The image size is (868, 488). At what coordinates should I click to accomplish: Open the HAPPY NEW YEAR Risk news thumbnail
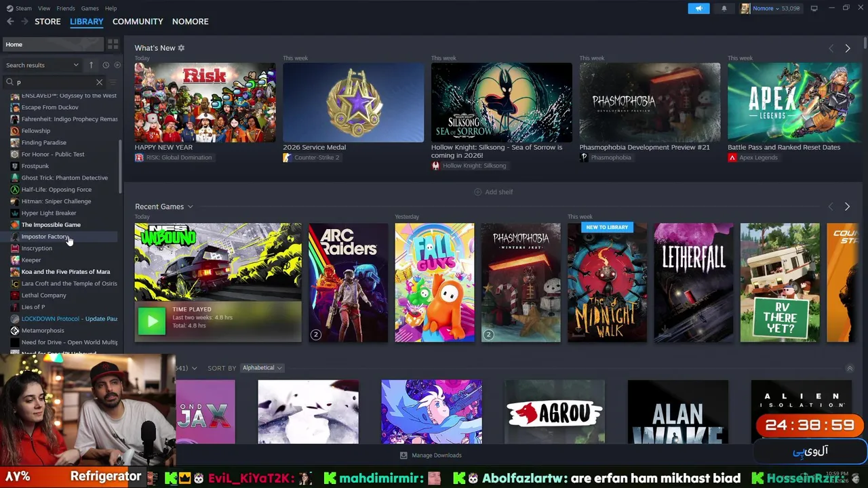pos(205,102)
